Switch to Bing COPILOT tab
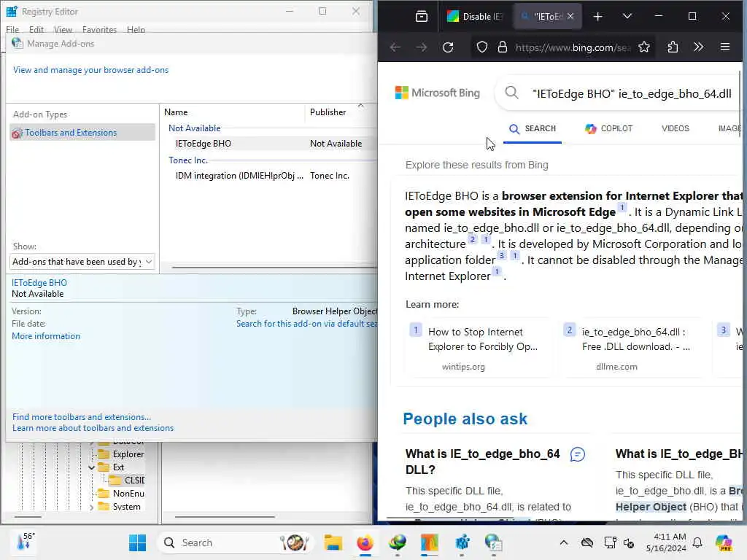The width and height of the screenshot is (747, 560). point(609,128)
